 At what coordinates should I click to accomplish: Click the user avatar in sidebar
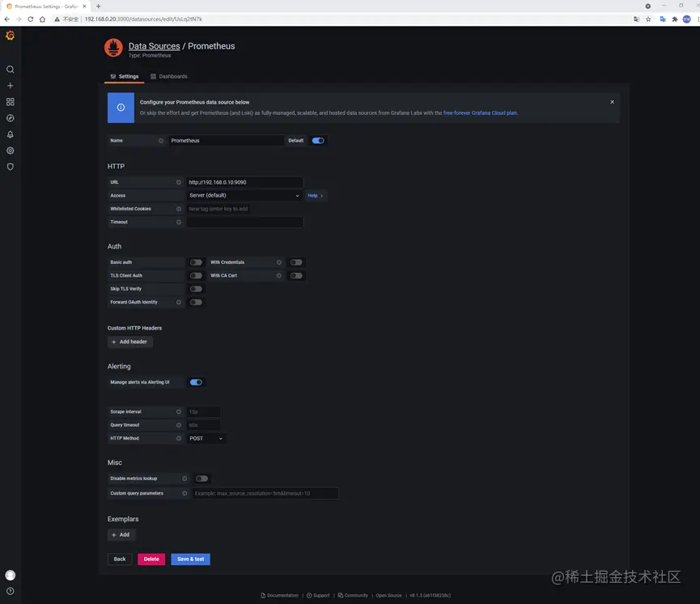click(11, 575)
